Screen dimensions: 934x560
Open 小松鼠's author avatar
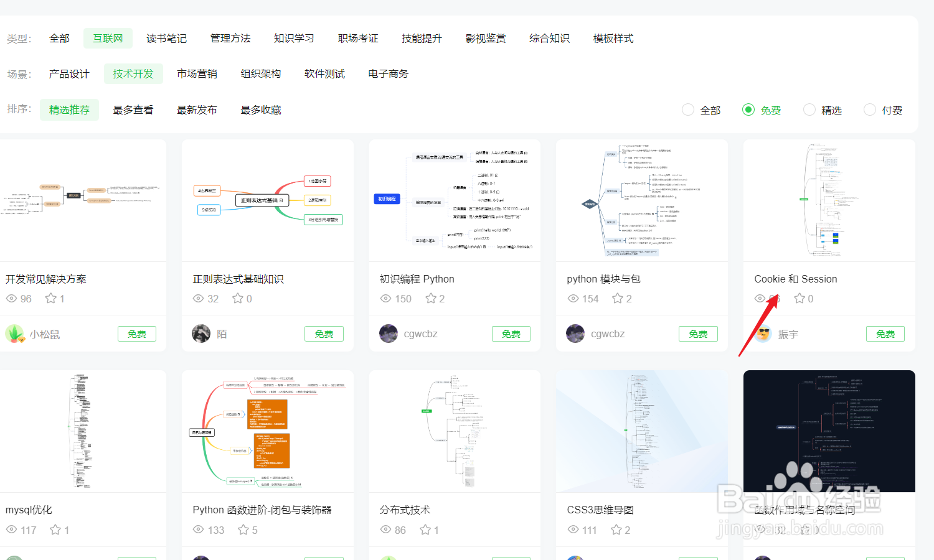(x=14, y=334)
